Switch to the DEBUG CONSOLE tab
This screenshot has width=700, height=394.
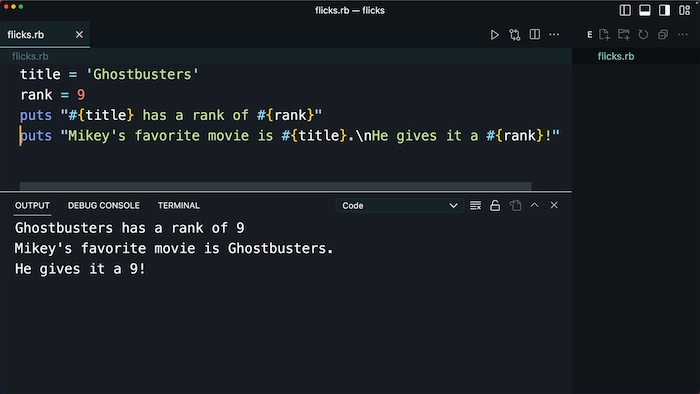click(x=104, y=206)
